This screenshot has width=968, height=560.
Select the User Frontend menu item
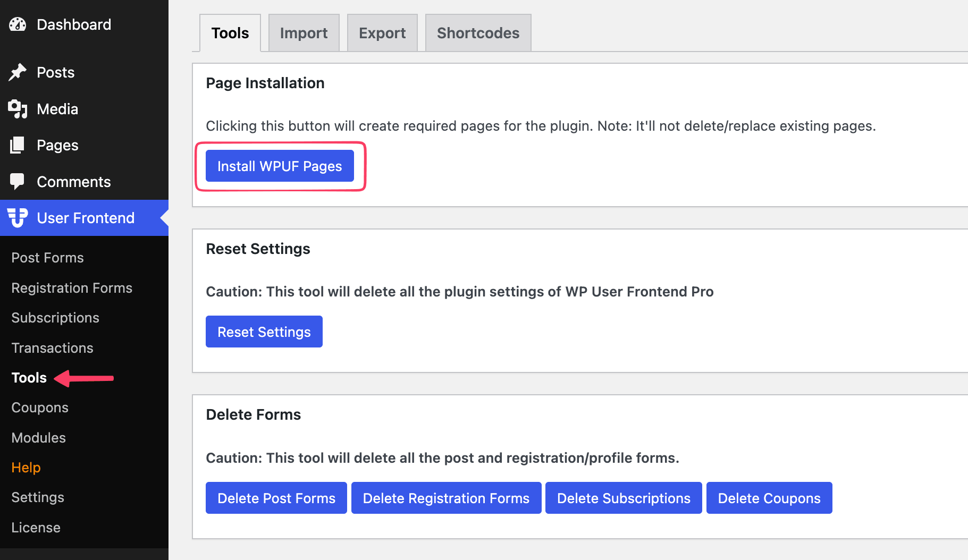84,218
